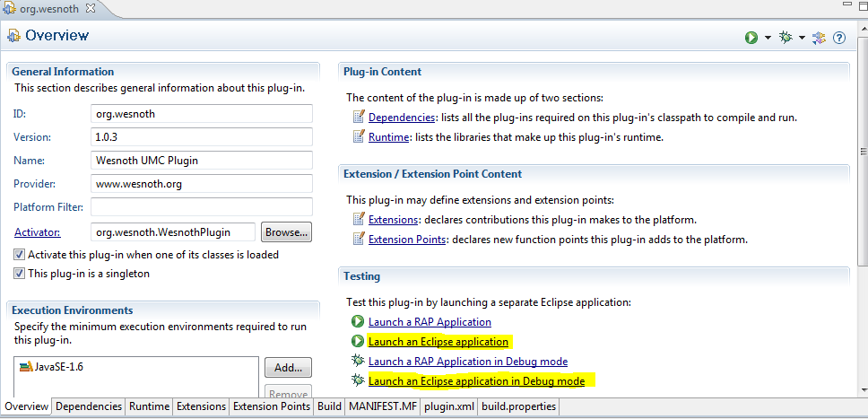Switch to the build.properties bottom tab

pyautogui.click(x=518, y=406)
